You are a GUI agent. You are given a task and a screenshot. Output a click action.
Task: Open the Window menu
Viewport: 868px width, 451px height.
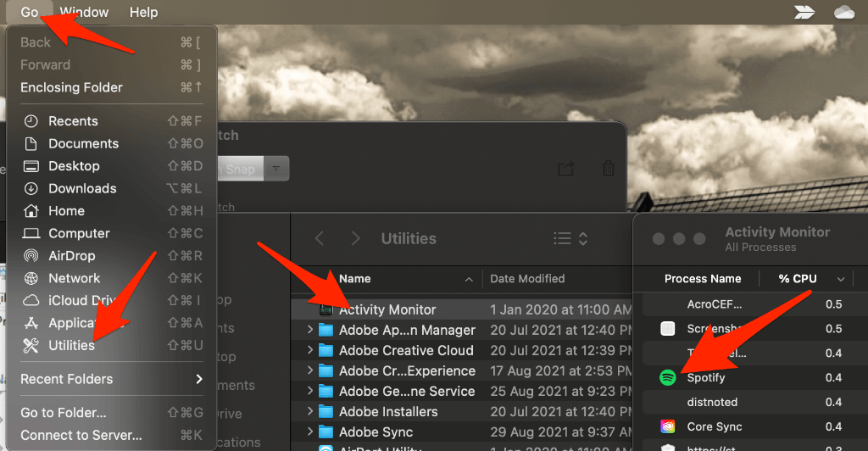(x=84, y=12)
